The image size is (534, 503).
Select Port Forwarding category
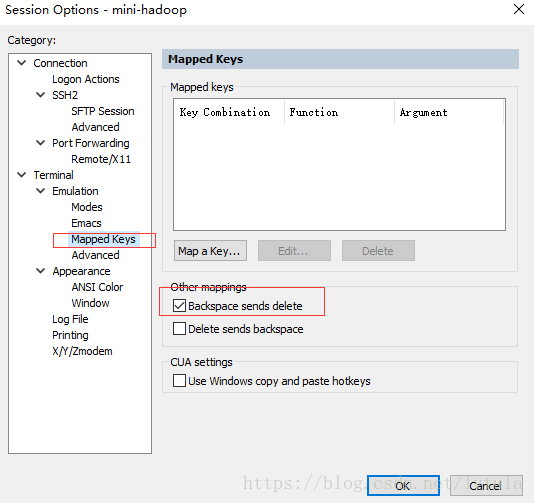pyautogui.click(x=91, y=143)
